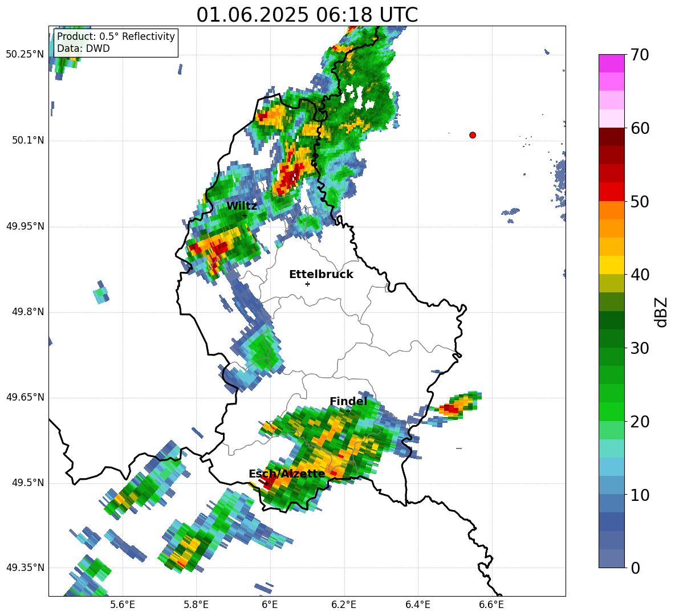Click the 50.1°N latitude label

point(28,140)
